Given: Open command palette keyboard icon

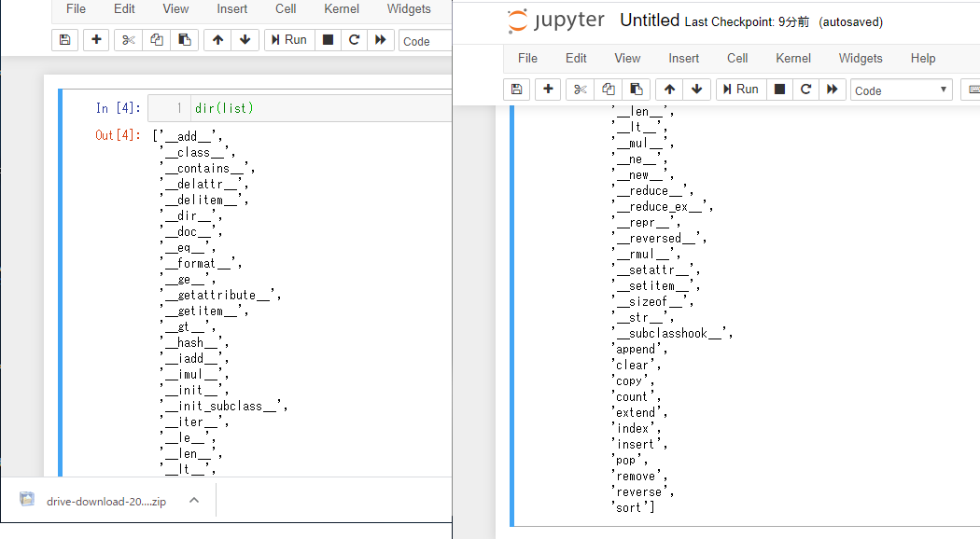Looking at the screenshot, I should pyautogui.click(x=972, y=90).
